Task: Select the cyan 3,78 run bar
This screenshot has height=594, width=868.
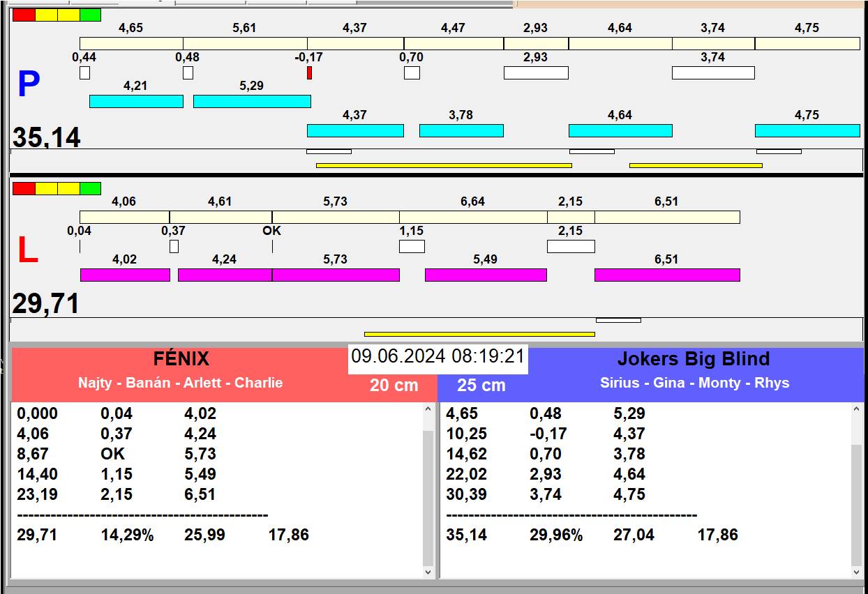Action: click(x=461, y=130)
